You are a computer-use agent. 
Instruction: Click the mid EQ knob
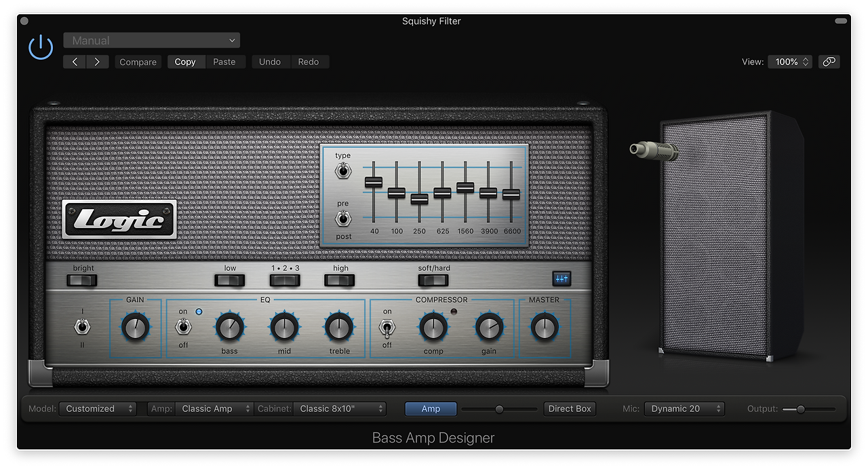pyautogui.click(x=284, y=328)
